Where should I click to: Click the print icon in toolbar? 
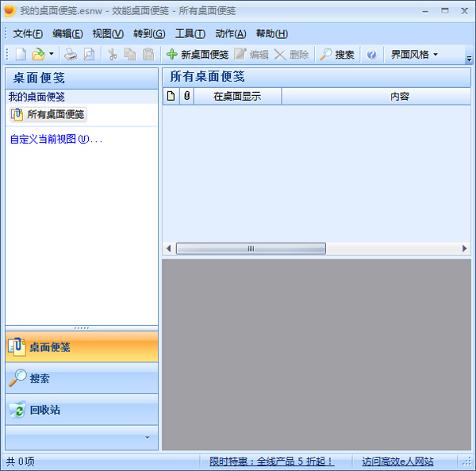click(x=71, y=55)
